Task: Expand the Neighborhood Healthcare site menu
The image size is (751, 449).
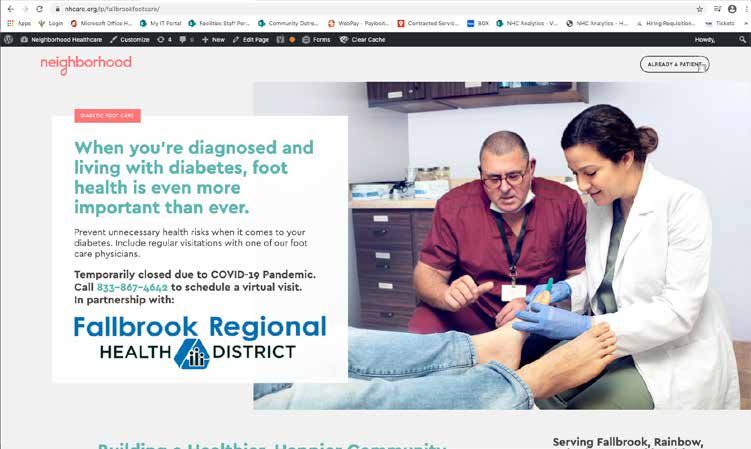Action: point(61,40)
